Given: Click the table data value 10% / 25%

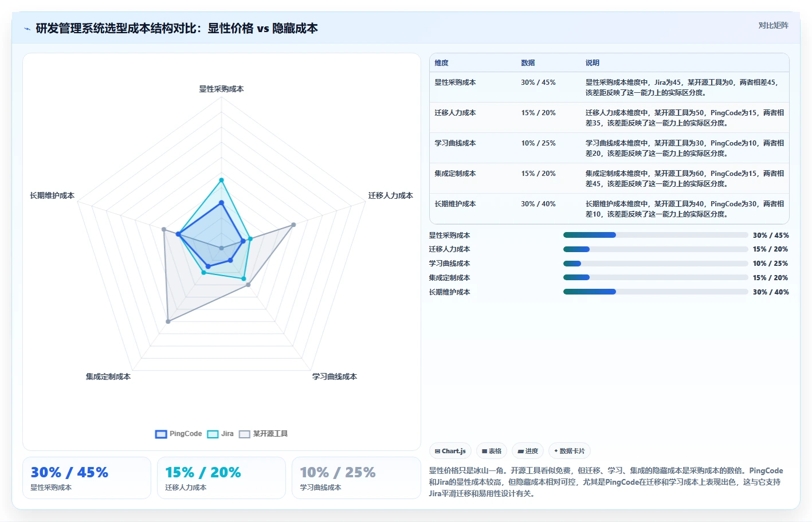Looking at the screenshot, I should point(538,143).
